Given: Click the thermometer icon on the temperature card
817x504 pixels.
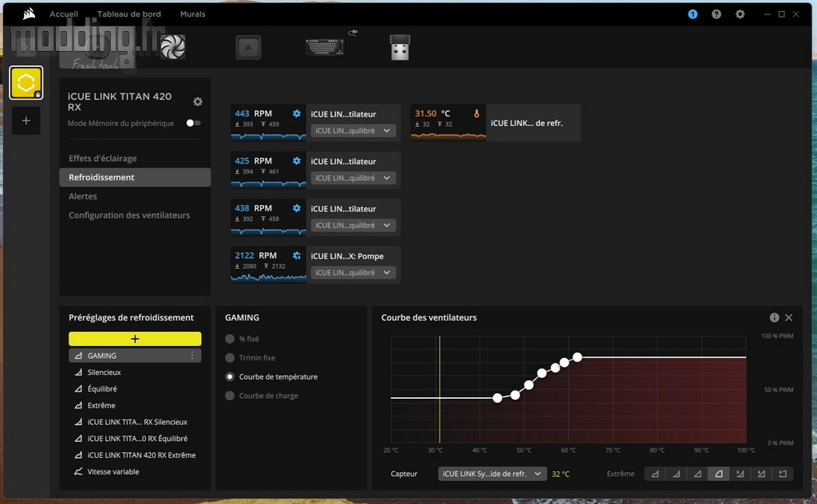Looking at the screenshot, I should point(476,113).
